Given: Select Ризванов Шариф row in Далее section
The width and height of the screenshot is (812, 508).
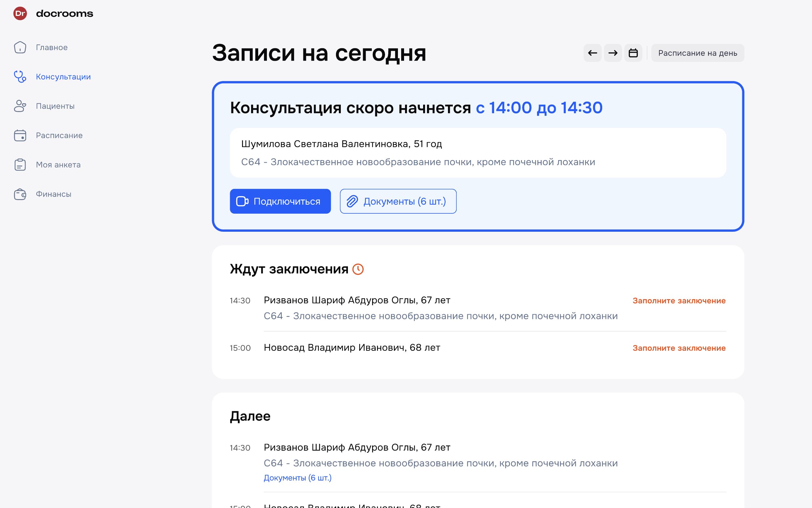Looking at the screenshot, I should point(478,462).
